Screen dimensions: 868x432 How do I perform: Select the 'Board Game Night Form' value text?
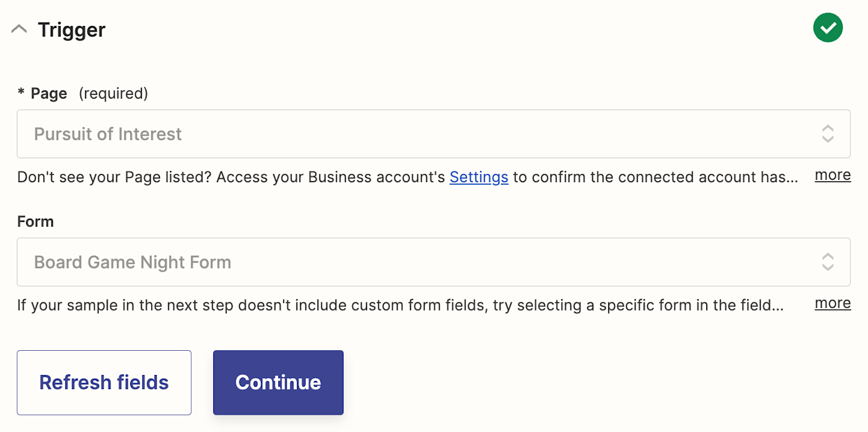click(x=133, y=262)
